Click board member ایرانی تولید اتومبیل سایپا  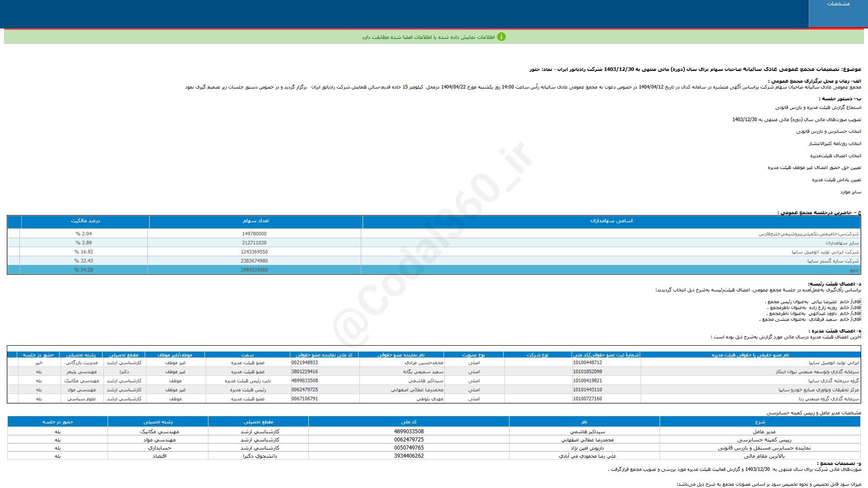[834, 363]
